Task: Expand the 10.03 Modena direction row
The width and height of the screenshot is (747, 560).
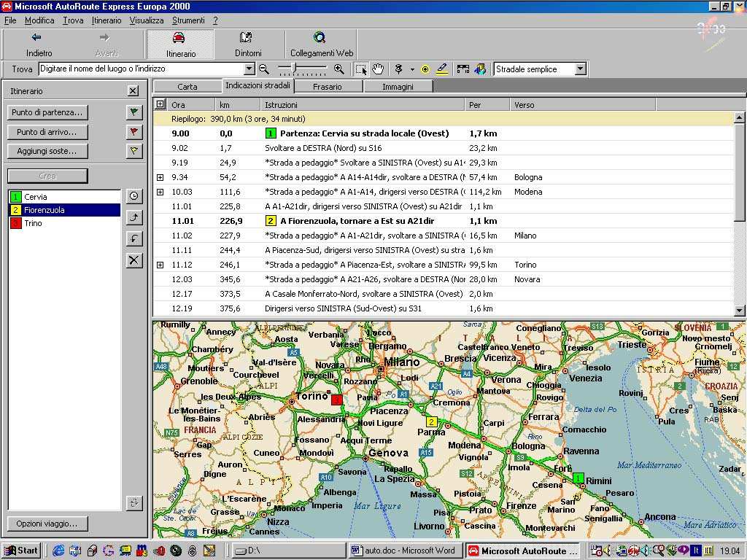Action: click(x=160, y=192)
